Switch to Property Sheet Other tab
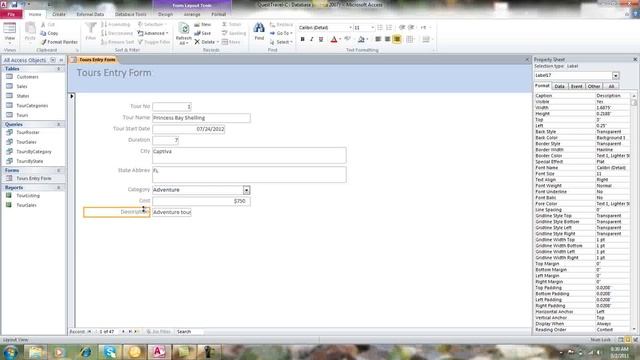Viewport: 640px width, 360px height. [593, 86]
